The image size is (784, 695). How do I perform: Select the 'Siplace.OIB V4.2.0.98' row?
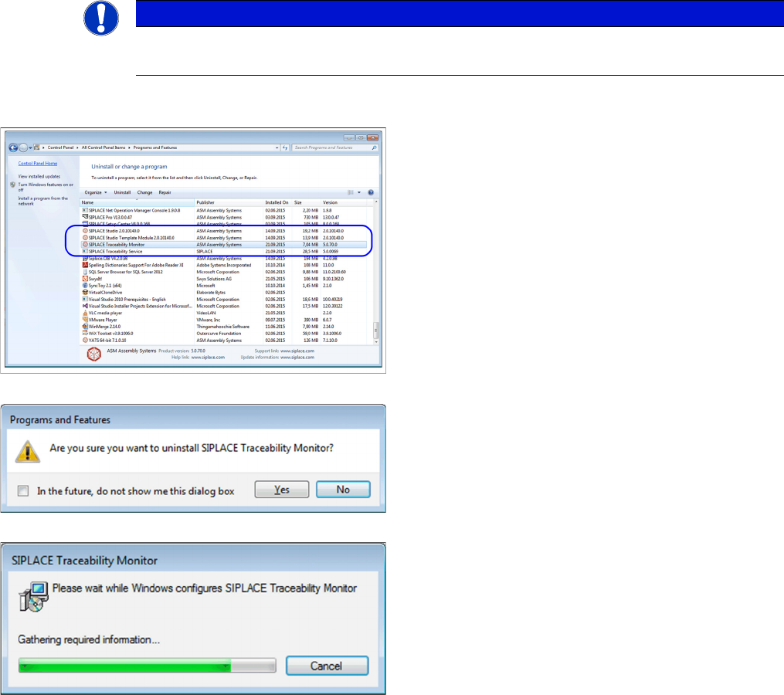[x=223, y=259]
